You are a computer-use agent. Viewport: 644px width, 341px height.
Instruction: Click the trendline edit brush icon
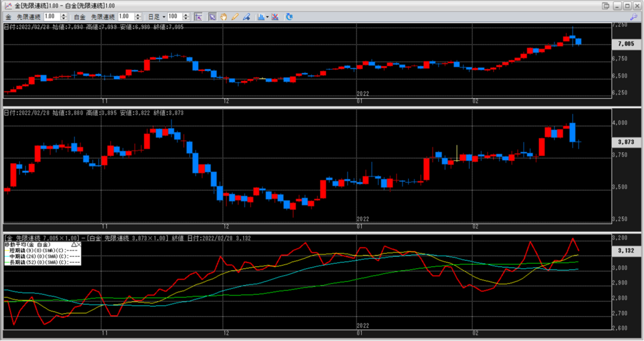point(247,16)
